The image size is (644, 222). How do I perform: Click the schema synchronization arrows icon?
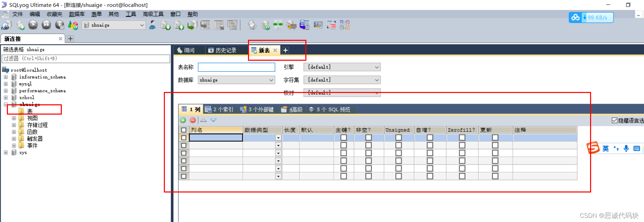278,25
